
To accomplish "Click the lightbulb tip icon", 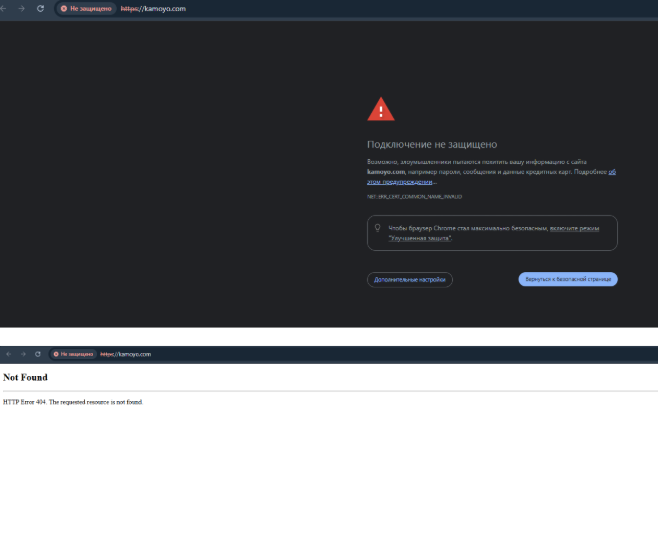I will [x=377, y=228].
